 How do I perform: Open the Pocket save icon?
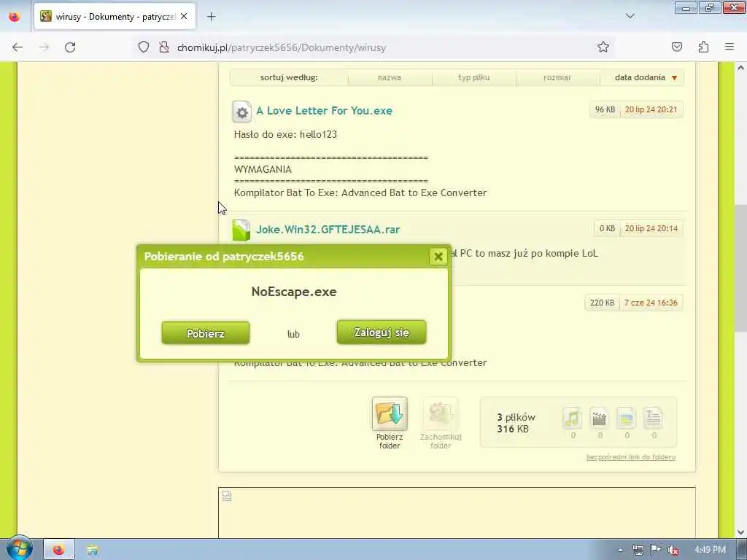point(676,47)
